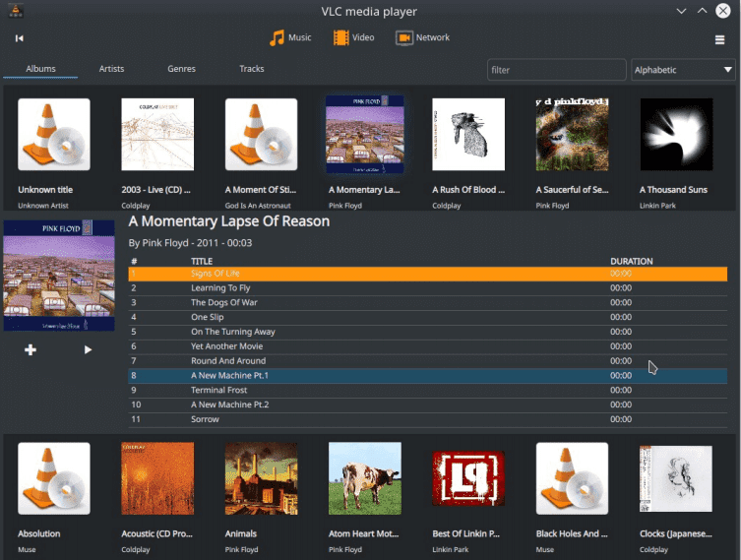Expand the Alphabetic sort dropdown
This screenshot has height=560, width=741.
[683, 70]
